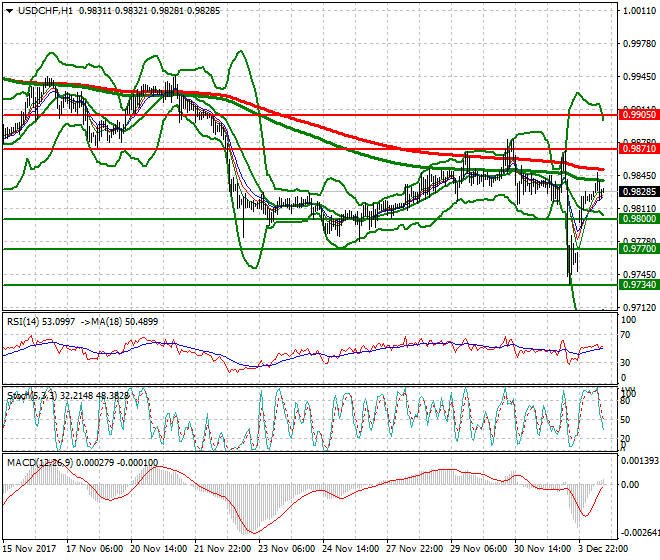Screen dimensions: 660x560
Task: Click the 0.99780 price scale value
Action: [639, 44]
